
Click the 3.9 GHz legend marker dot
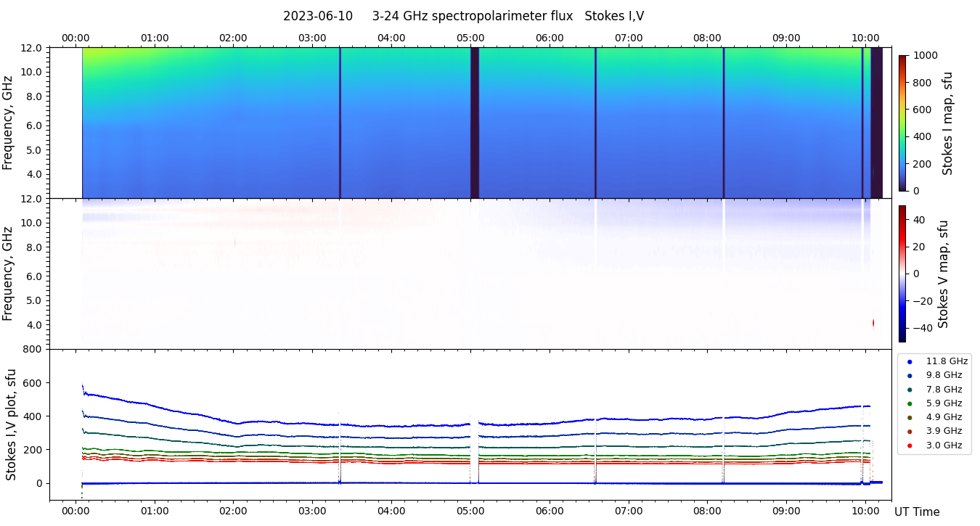point(910,432)
